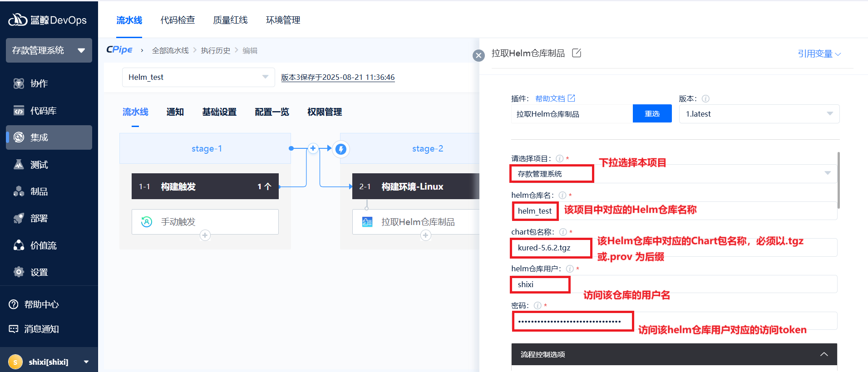Viewport: 868px width, 372px height.
Task: Open 制品 from the left sidebar
Action: tap(39, 191)
